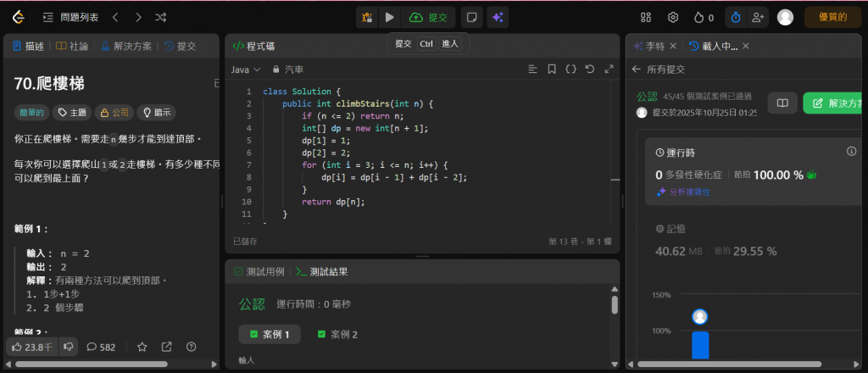This screenshot has height=373, width=868.
Task: Switch to 解決方案 solutions tab
Action: [x=126, y=47]
